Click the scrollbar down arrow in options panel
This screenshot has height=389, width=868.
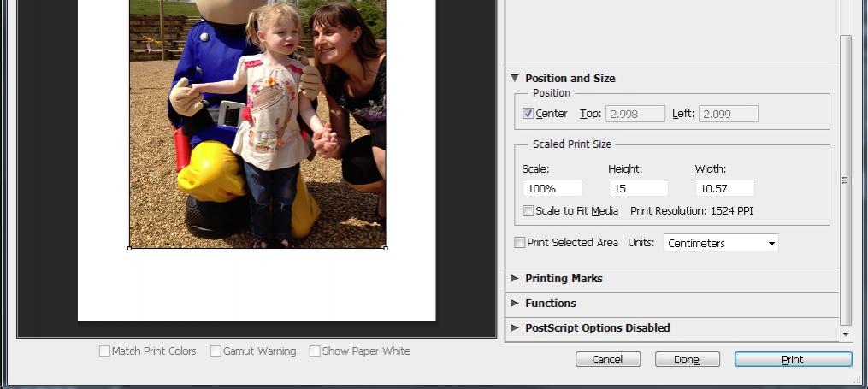845,335
